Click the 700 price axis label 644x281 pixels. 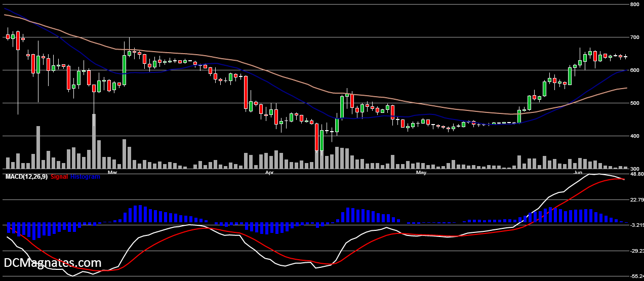click(635, 37)
